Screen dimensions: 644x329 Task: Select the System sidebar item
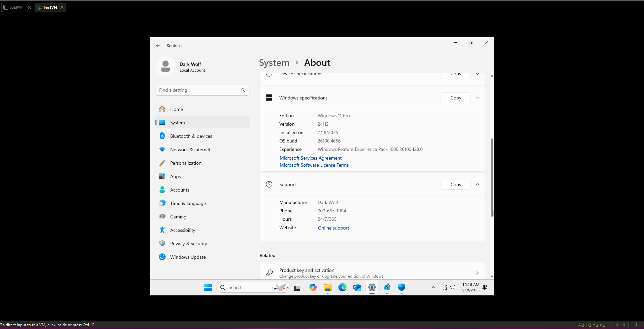point(202,123)
